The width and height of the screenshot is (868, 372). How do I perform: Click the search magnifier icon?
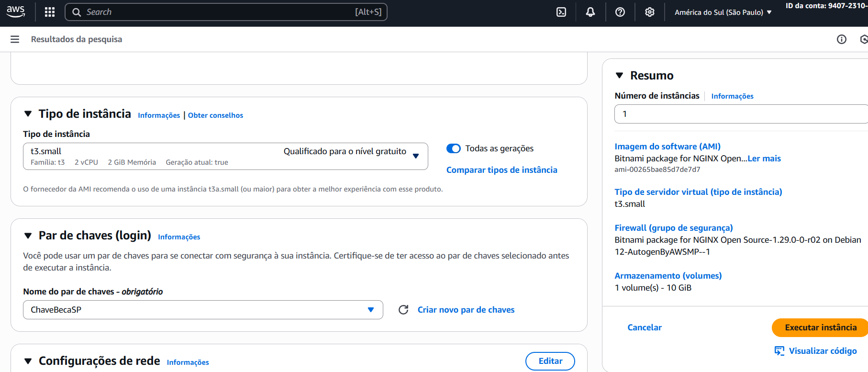coord(77,12)
